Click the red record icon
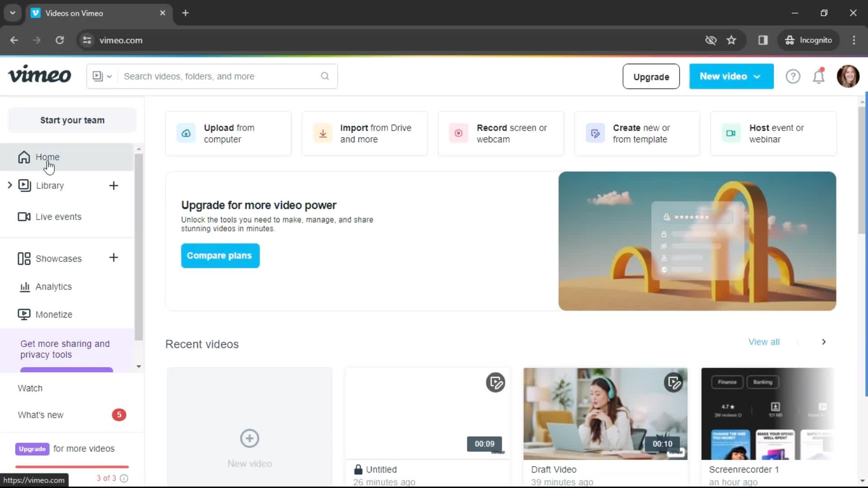 [458, 133]
